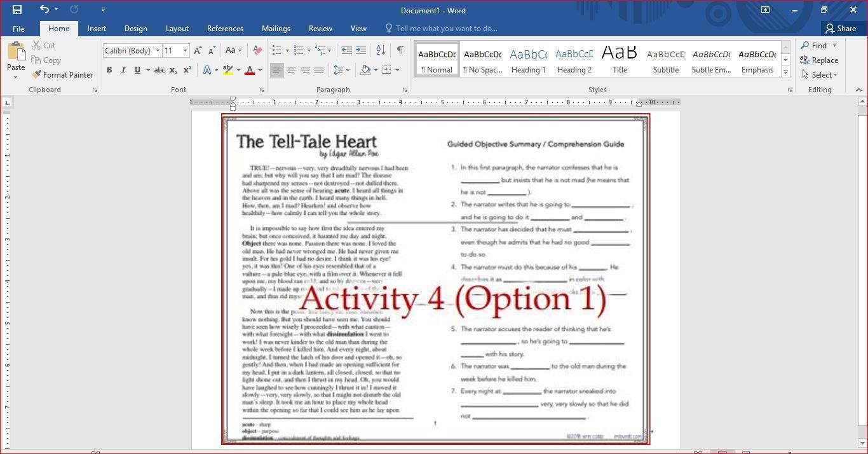This screenshot has height=454, width=868.
Task: Click the Justify icon
Action: coord(318,70)
